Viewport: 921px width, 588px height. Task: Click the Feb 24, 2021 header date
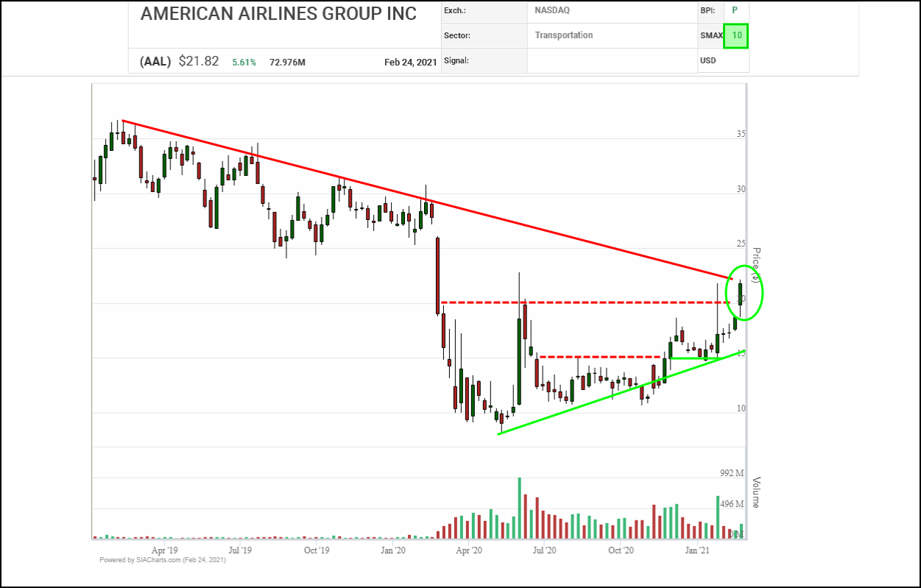[410, 63]
